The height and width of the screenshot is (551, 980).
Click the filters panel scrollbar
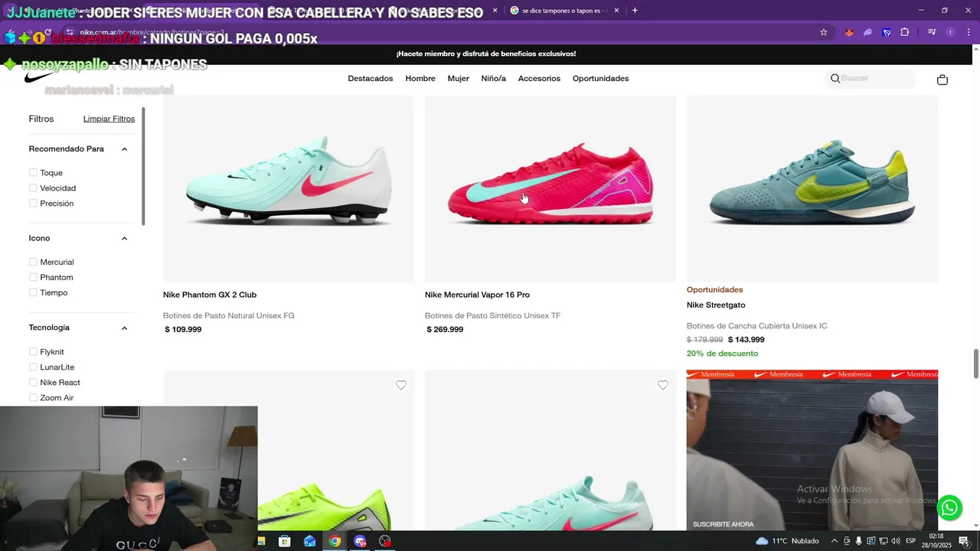pyautogui.click(x=143, y=166)
